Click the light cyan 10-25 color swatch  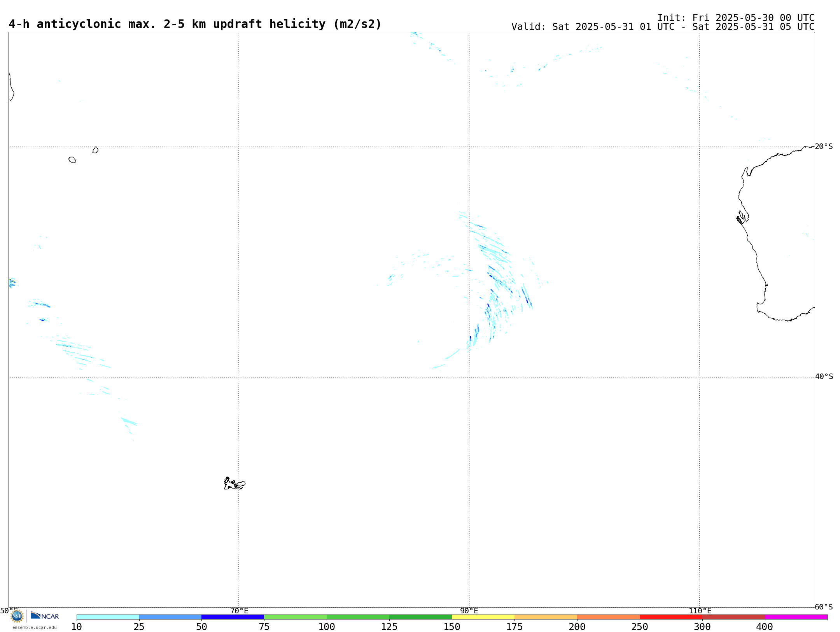click(108, 617)
